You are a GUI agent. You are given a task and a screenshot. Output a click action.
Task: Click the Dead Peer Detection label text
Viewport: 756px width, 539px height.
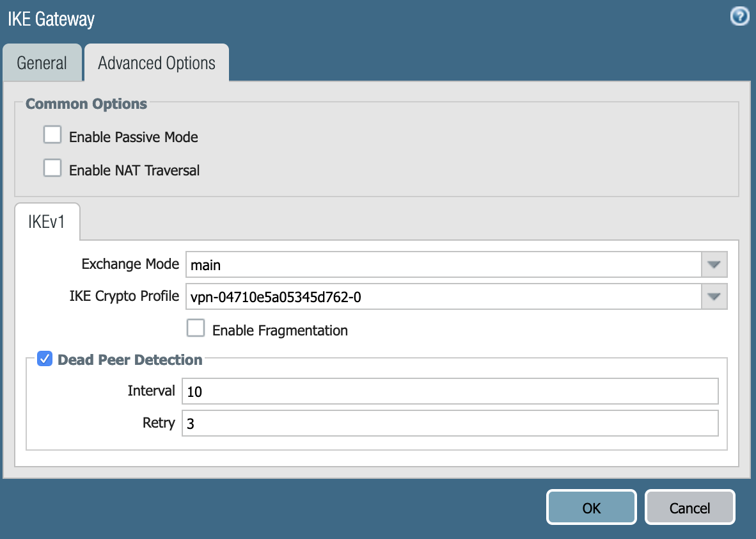click(130, 360)
